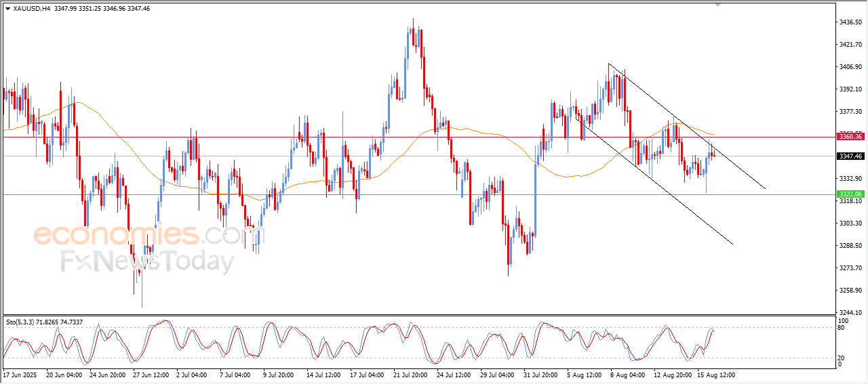Click the 17 Jun 2025 date label
Image resolution: width=868 pixels, height=384 pixels.
pos(18,375)
